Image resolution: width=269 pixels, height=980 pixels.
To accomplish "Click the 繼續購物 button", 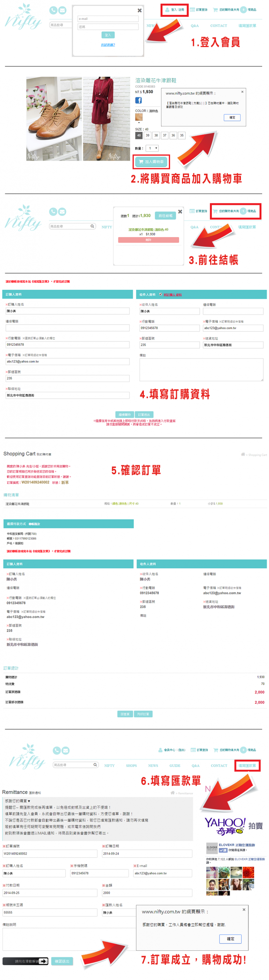I will tap(125, 415).
